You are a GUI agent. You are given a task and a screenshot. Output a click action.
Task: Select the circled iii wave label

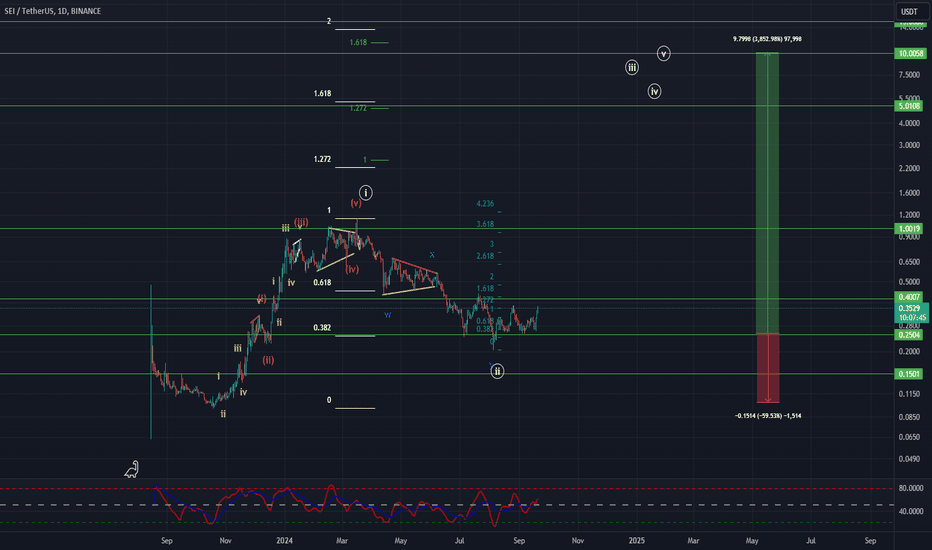(632, 67)
